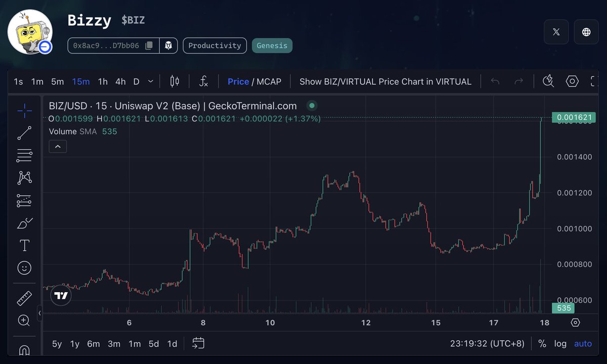
Task: Undo the last chart action
Action: click(495, 81)
